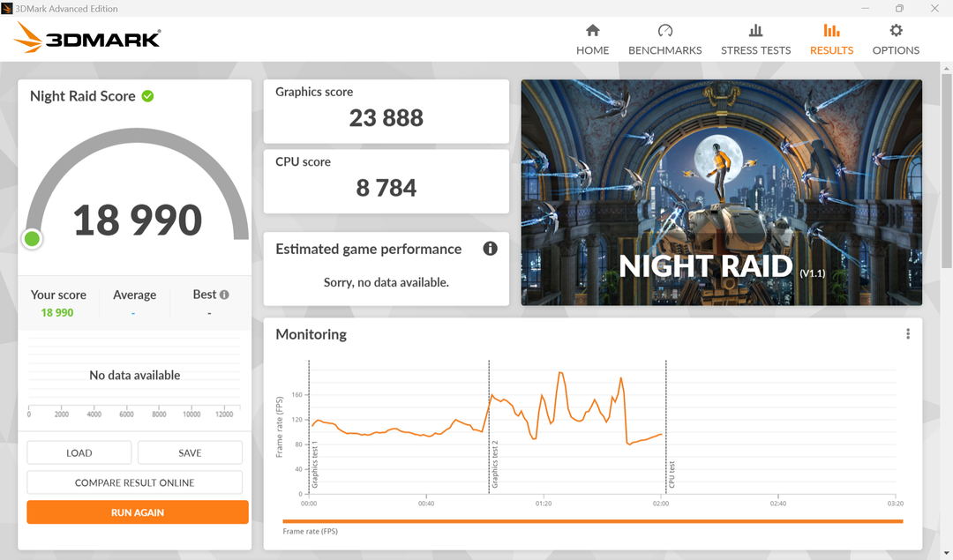This screenshot has width=953, height=560.
Task: Select the Results chart icon
Action: [831, 31]
